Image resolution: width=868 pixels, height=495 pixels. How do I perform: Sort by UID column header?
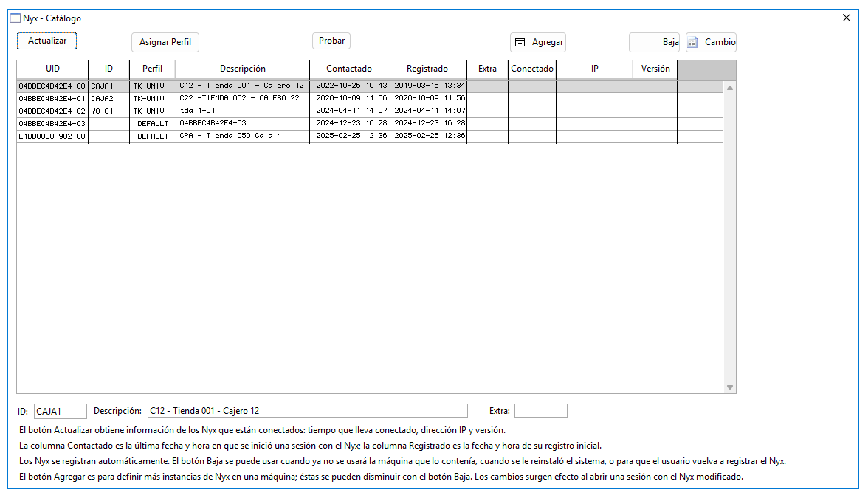point(52,69)
